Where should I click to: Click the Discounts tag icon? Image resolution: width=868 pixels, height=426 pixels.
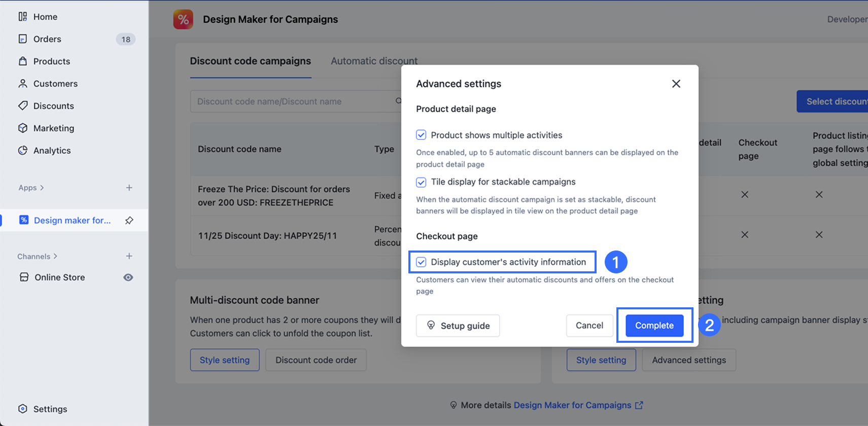[x=23, y=106]
